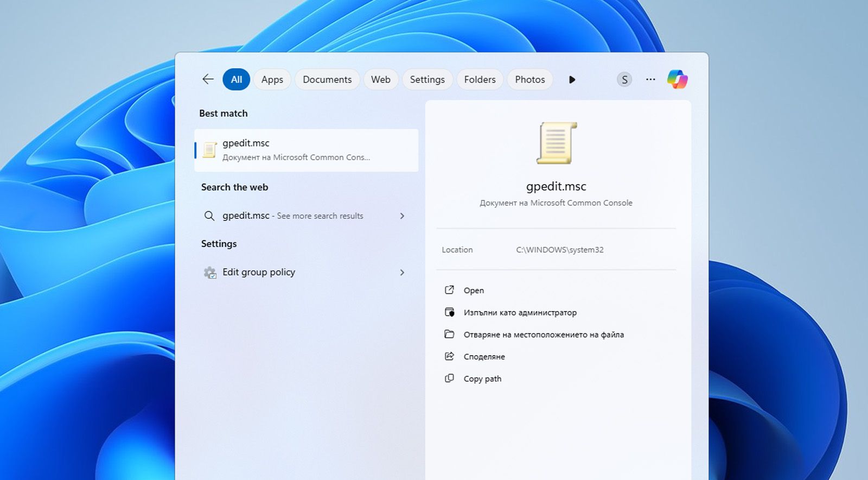
Task: Click the Open action label
Action: tap(474, 290)
